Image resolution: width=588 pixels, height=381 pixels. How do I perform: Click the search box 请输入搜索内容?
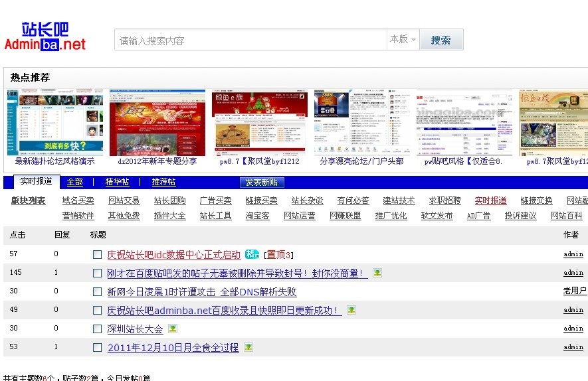pos(250,40)
